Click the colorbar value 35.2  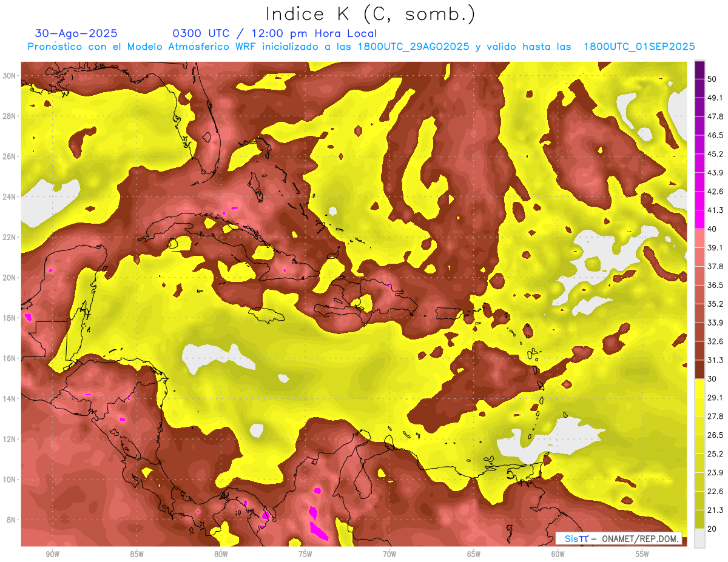coord(715,304)
